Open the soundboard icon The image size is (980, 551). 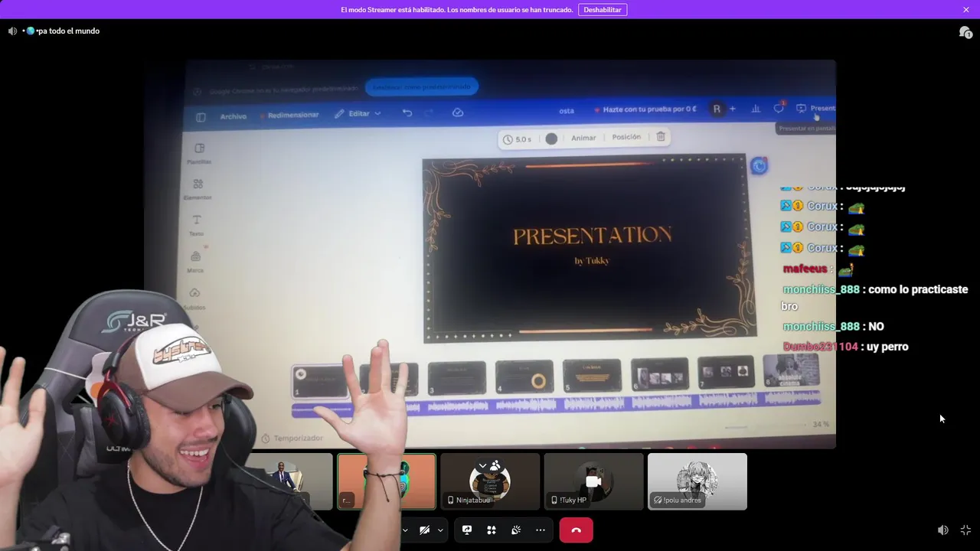516,530
